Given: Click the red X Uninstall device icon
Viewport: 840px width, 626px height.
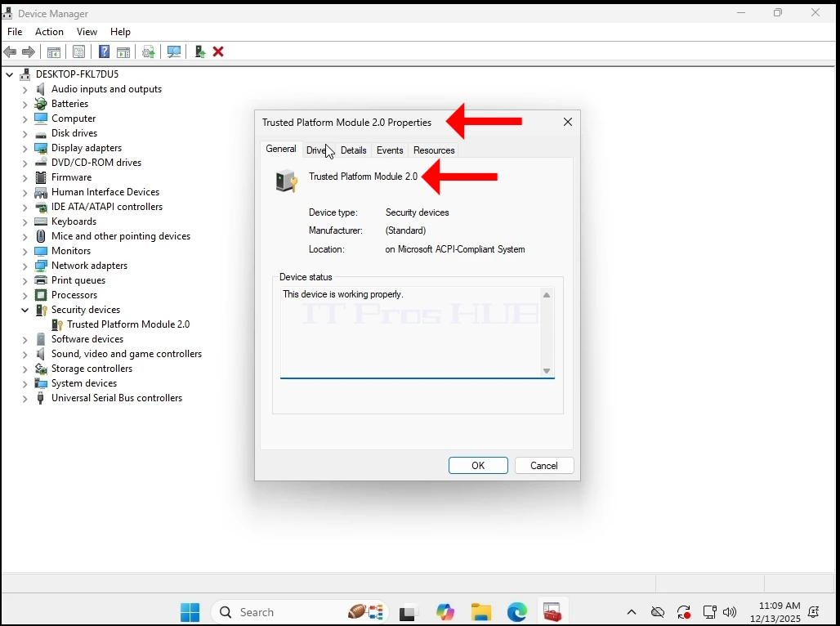Looking at the screenshot, I should 218,51.
